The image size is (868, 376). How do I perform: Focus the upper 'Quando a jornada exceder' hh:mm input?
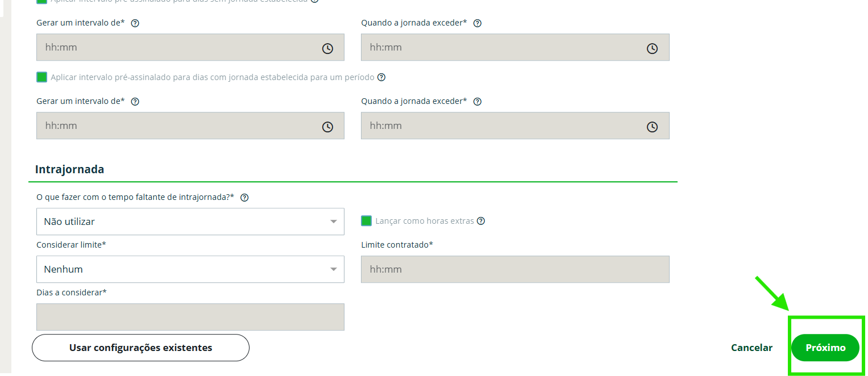(x=500, y=47)
